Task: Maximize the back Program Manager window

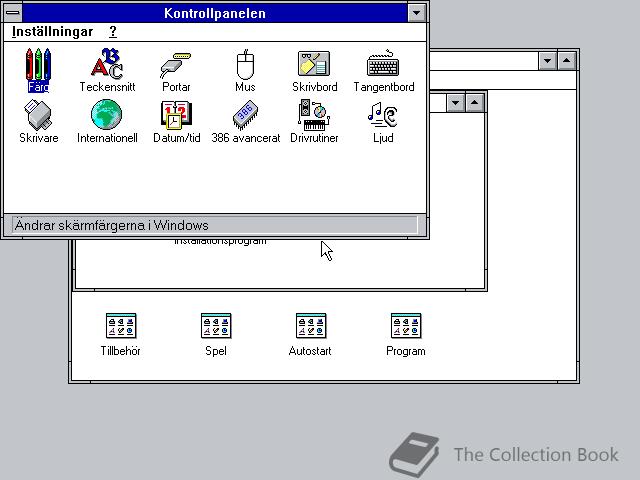Action: (567, 61)
